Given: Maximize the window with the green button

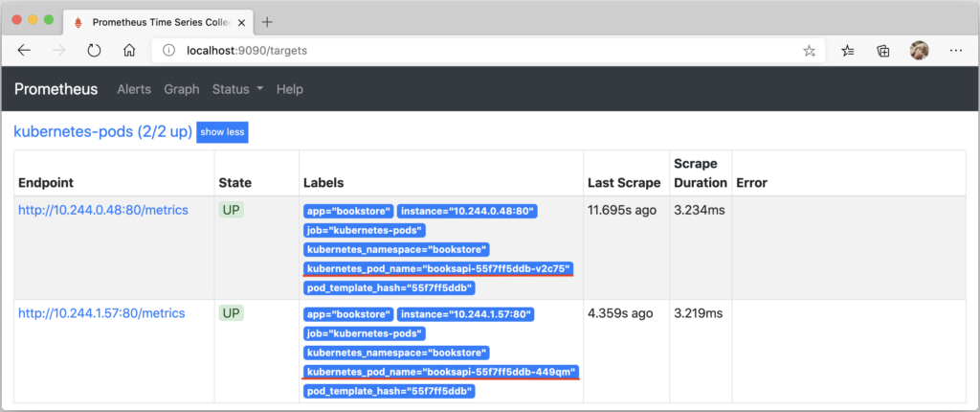Looking at the screenshot, I should click(49, 20).
